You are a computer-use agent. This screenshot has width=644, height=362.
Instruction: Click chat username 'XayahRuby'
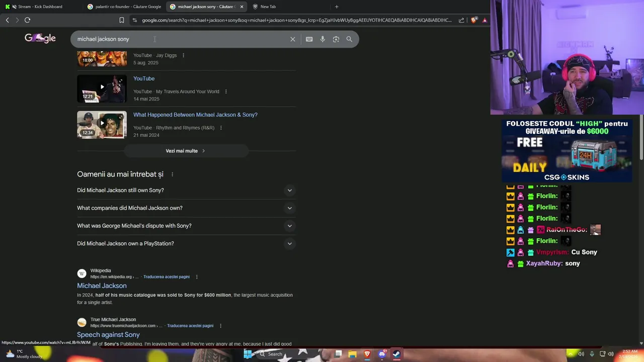(x=544, y=263)
